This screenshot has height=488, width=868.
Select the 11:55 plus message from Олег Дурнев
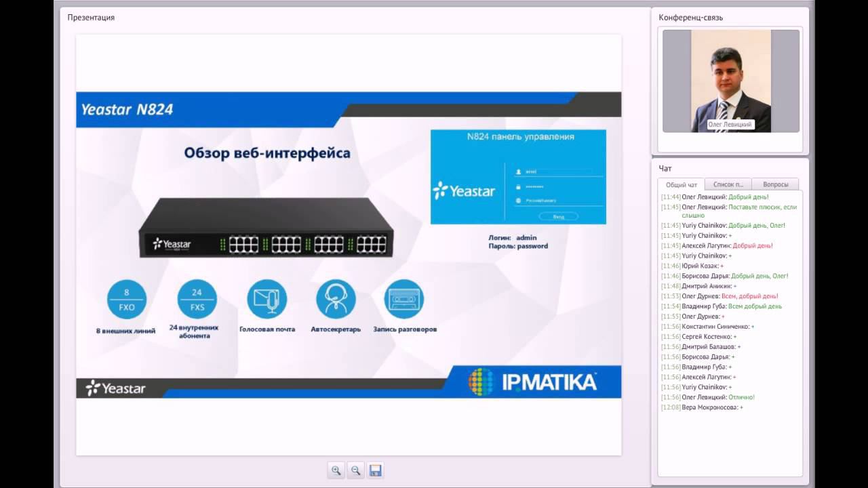(693, 317)
